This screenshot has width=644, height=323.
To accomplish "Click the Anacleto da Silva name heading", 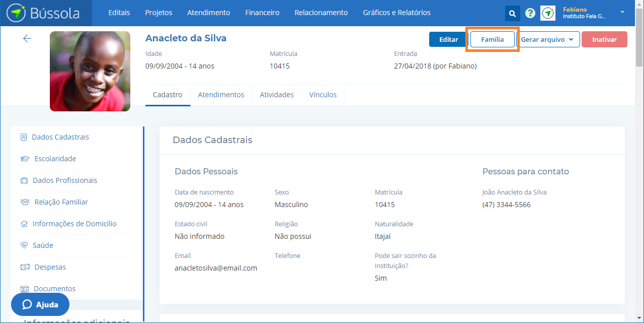I will (x=186, y=38).
